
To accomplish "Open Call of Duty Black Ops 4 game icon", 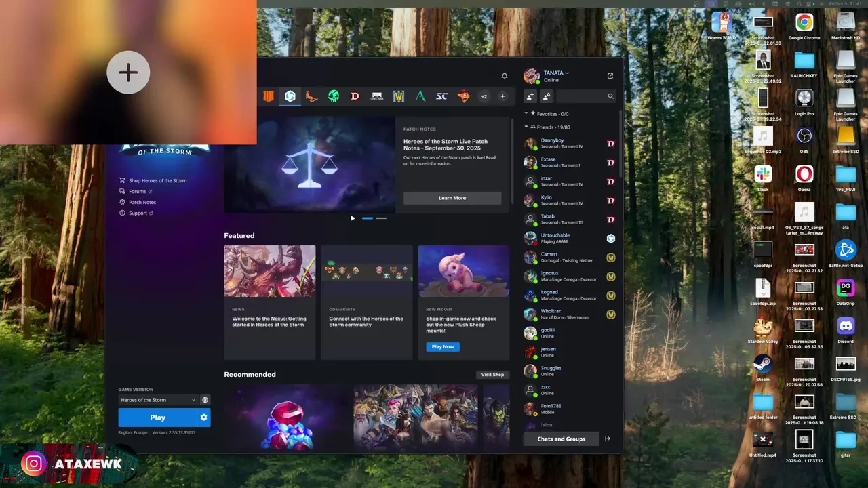I will [x=269, y=96].
